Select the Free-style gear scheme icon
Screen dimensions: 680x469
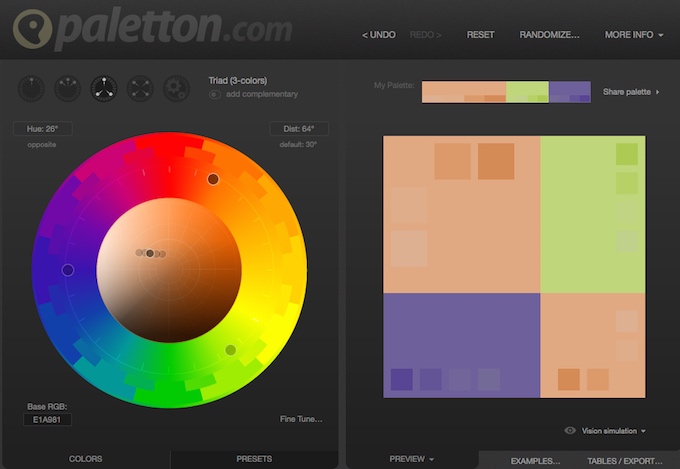[x=177, y=89]
